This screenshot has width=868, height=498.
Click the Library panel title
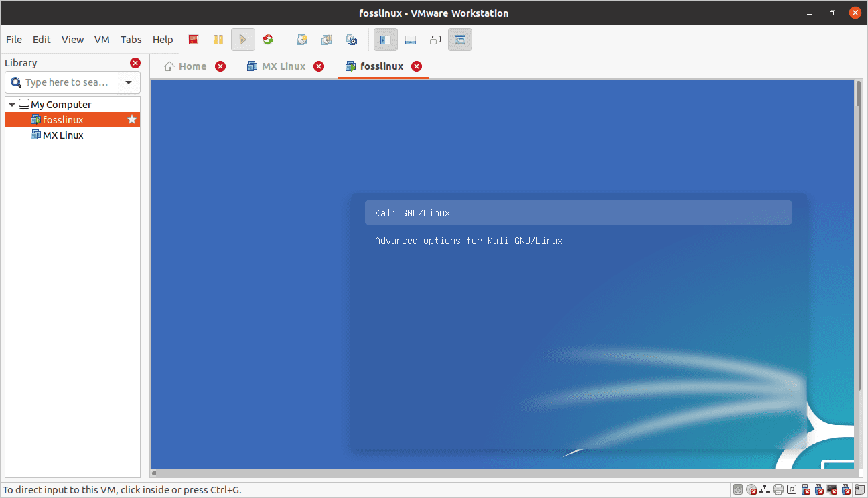pyautogui.click(x=21, y=63)
